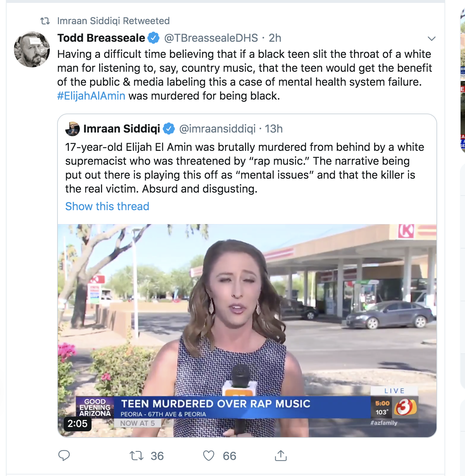The width and height of the screenshot is (465, 476).
Task: Open the Todd Breasseale name link
Action: 101,38
